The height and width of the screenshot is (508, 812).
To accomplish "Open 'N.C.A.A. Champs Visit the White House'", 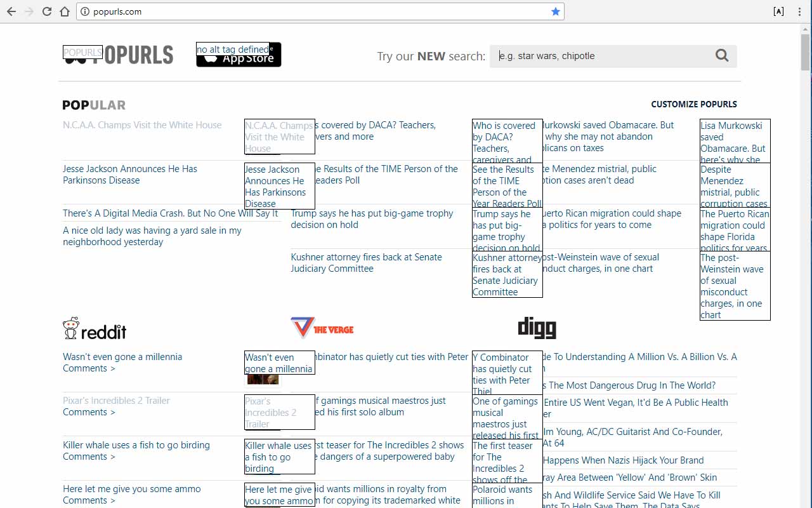I will pyautogui.click(x=142, y=125).
